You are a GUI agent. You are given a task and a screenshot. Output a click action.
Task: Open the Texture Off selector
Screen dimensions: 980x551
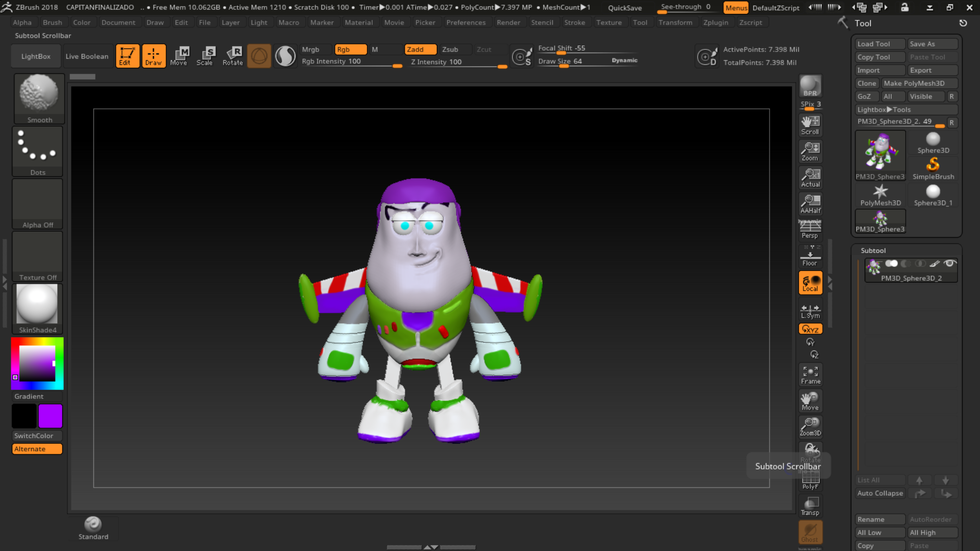point(38,256)
